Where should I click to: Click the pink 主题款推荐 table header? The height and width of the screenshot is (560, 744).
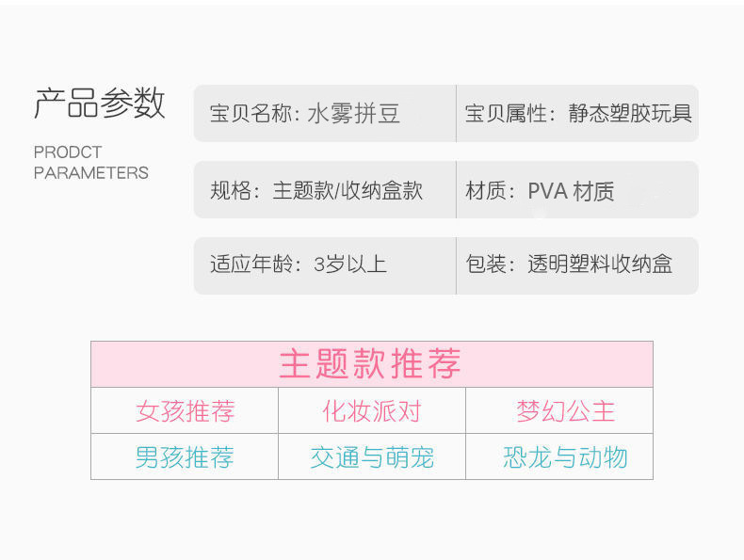click(x=371, y=364)
